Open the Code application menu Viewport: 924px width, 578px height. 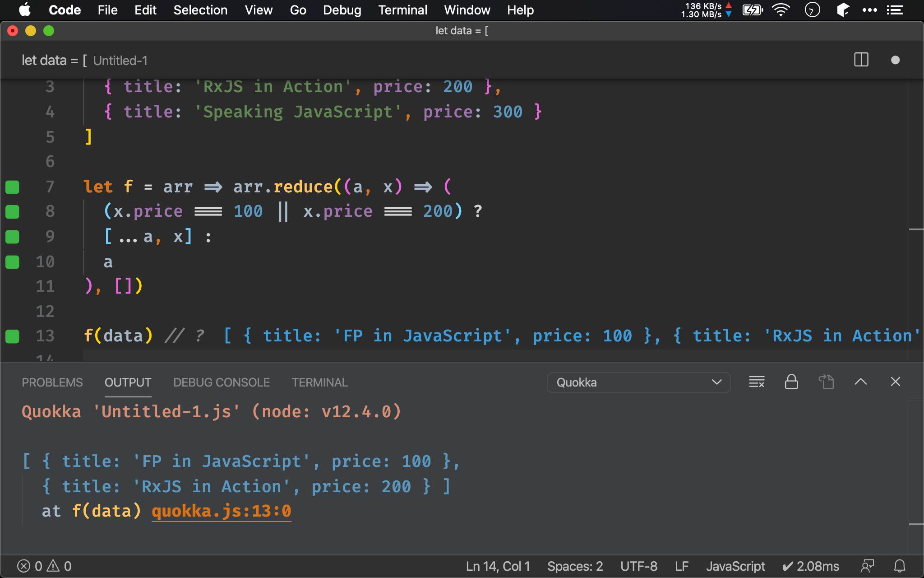click(65, 10)
